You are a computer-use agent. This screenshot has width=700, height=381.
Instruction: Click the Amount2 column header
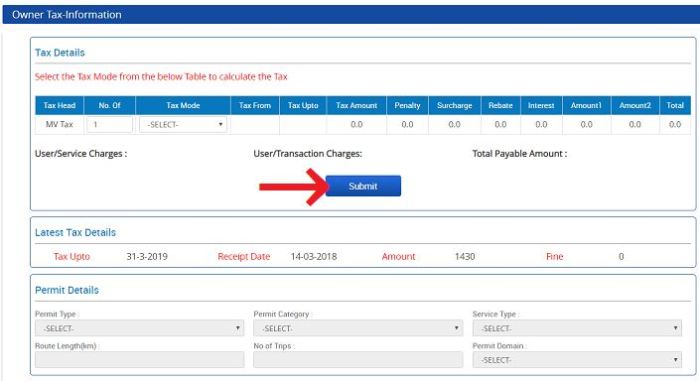pos(635,105)
